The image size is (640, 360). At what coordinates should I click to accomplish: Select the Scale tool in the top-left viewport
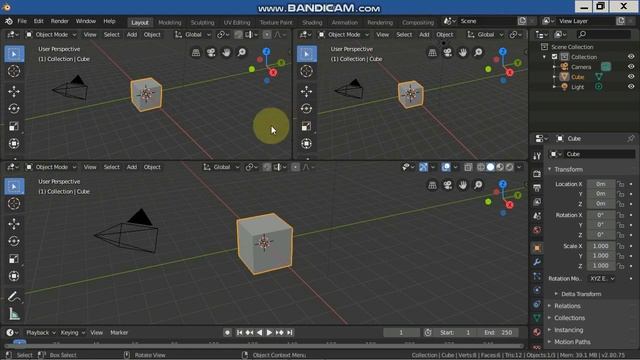(x=14, y=126)
